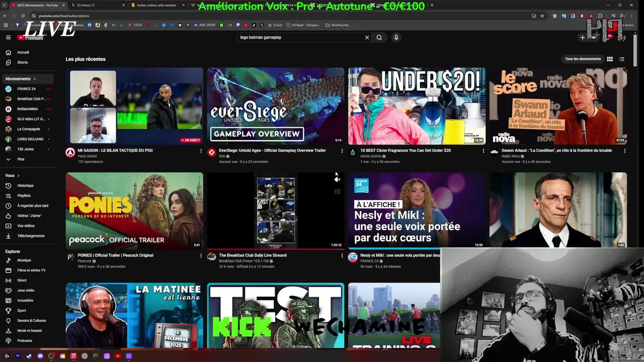The height and width of the screenshot is (362, 644).
Task: Expand the Abonnements section chevron
Action: [34, 79]
